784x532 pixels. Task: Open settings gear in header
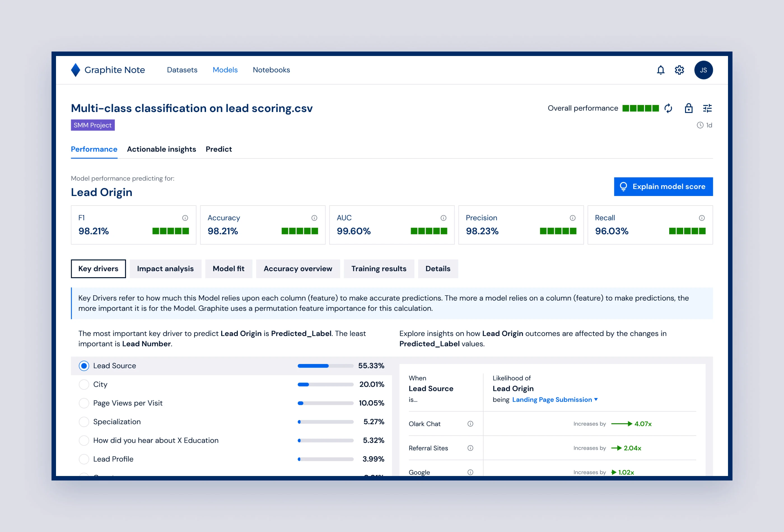click(679, 70)
